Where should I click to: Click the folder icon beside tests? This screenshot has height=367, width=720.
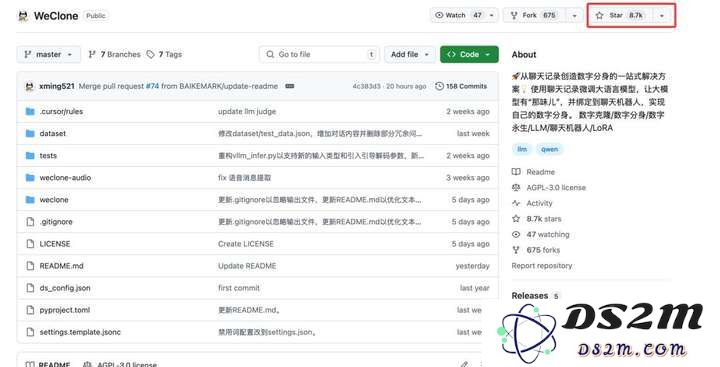30,156
